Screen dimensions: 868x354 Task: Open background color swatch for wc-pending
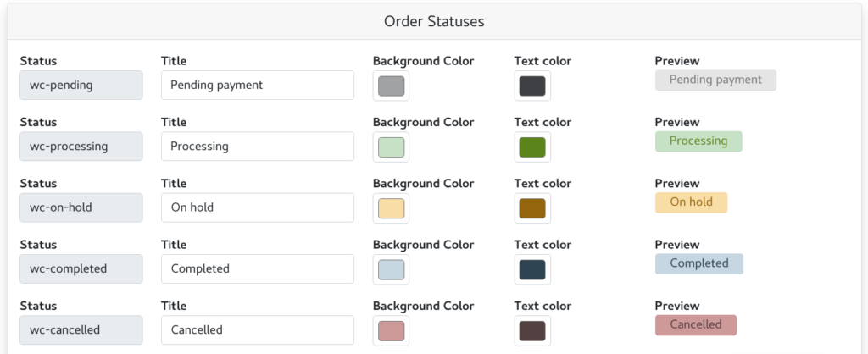391,86
